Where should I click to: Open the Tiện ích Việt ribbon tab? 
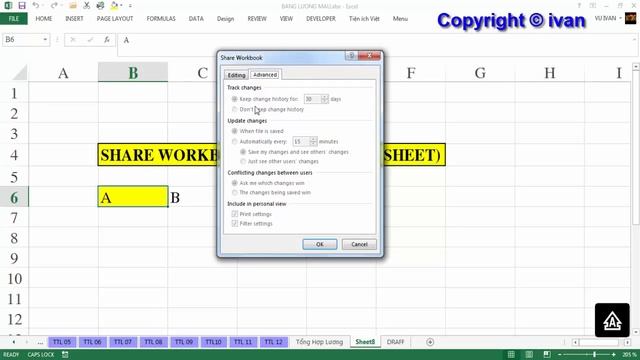point(364,19)
